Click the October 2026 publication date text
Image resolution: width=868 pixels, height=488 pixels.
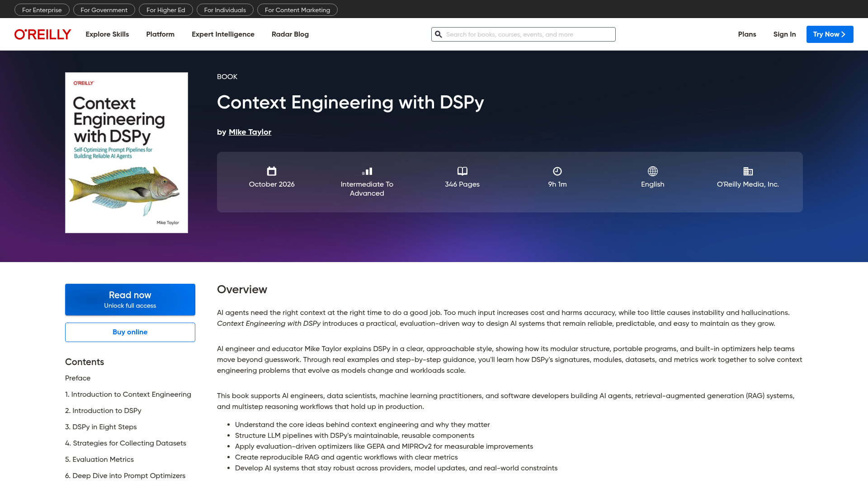coord(272,184)
